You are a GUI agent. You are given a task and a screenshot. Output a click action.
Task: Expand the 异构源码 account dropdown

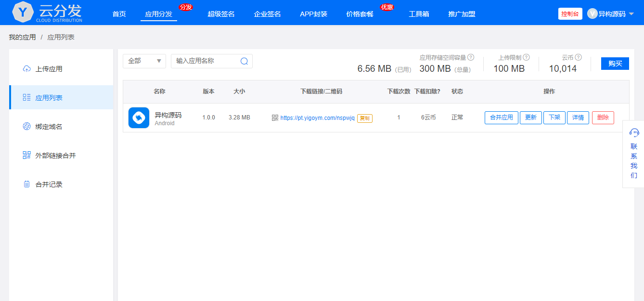click(611, 13)
